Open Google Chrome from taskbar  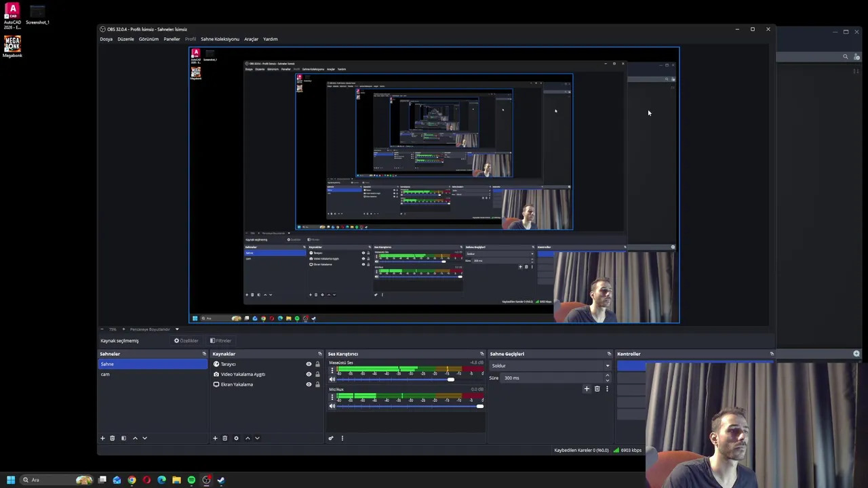click(x=132, y=480)
